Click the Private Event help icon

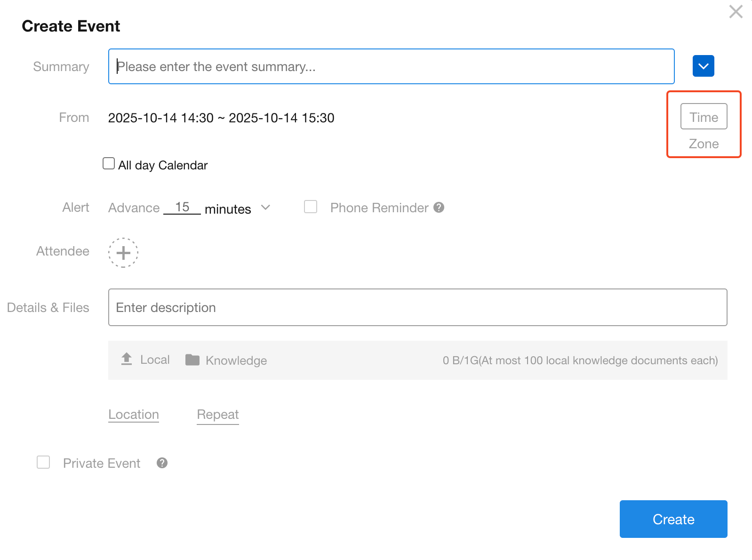(162, 463)
